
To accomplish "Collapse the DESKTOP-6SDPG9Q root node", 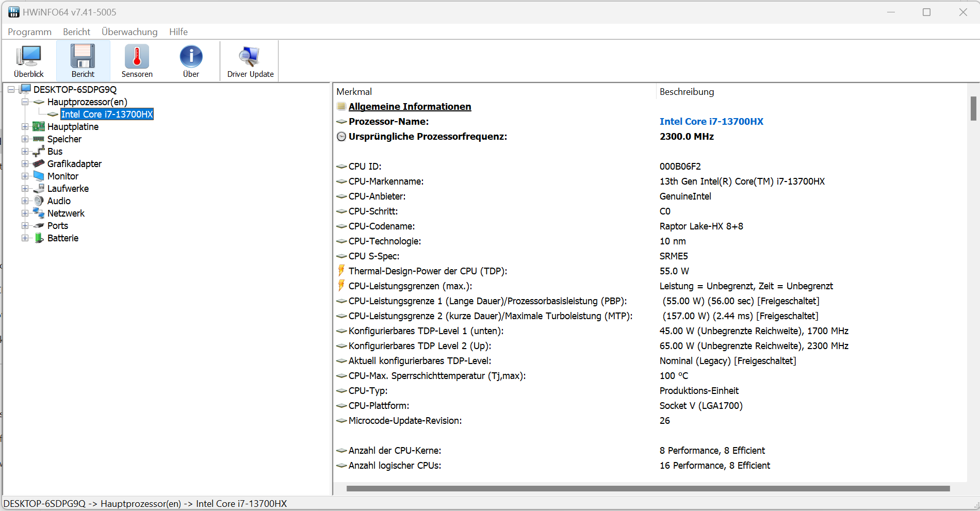I will pos(11,90).
